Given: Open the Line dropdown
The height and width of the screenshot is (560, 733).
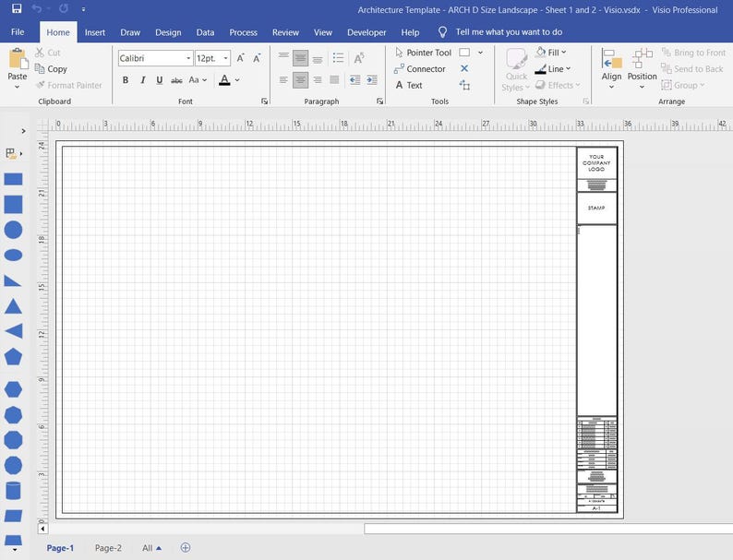Looking at the screenshot, I should pos(553,68).
